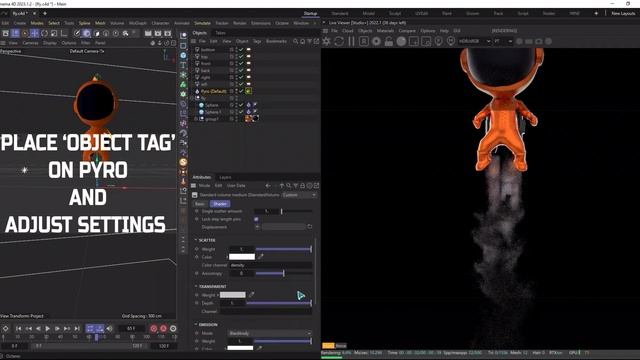Switch to the Takes tab
This screenshot has width=640, height=360.
click(x=220, y=33)
